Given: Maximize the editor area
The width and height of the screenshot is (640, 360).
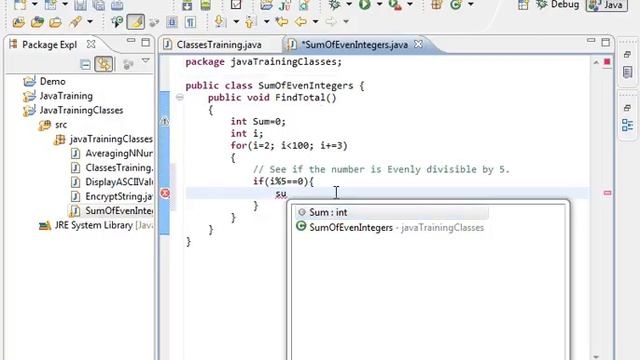Looking at the screenshot, I should coord(606,42).
